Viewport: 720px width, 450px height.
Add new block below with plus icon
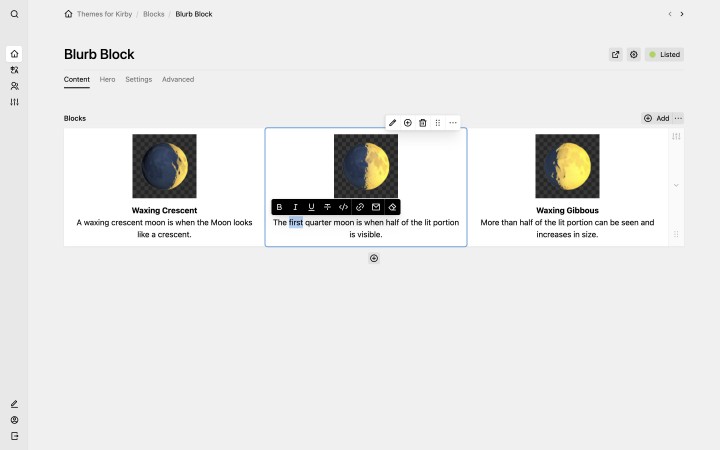pyautogui.click(x=374, y=259)
